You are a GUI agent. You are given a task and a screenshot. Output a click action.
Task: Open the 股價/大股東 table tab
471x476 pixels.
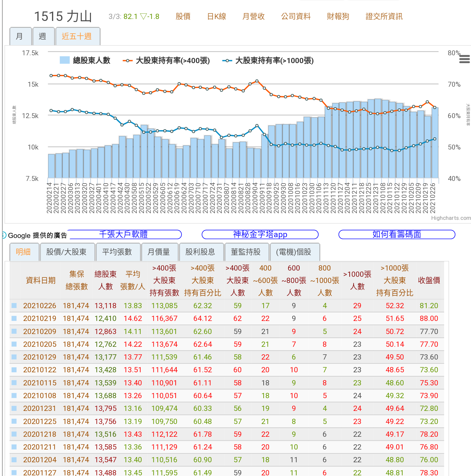[66, 252]
